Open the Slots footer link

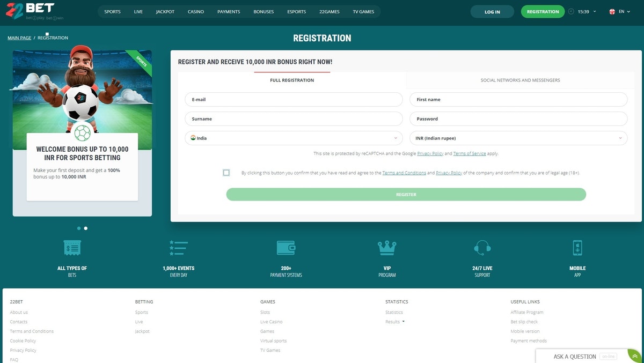[265, 312]
